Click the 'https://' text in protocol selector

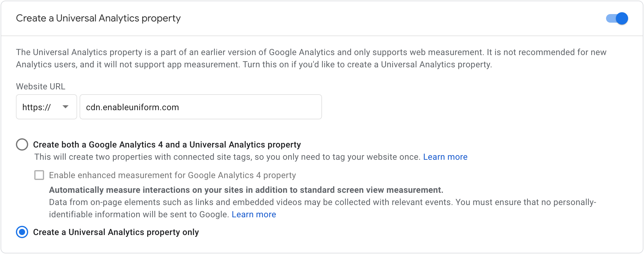tap(36, 107)
